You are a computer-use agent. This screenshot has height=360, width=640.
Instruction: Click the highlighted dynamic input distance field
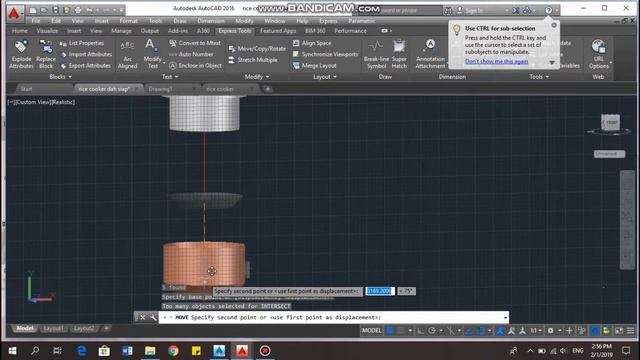[x=380, y=291]
